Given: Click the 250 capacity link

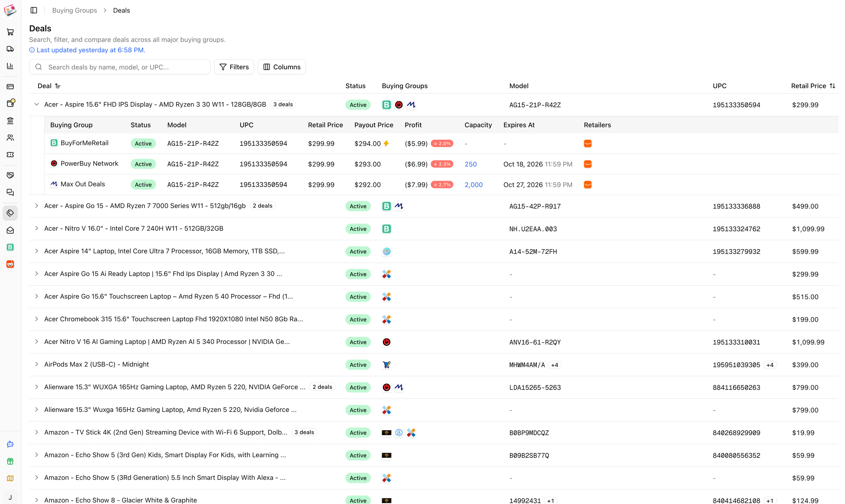Looking at the screenshot, I should point(471,164).
